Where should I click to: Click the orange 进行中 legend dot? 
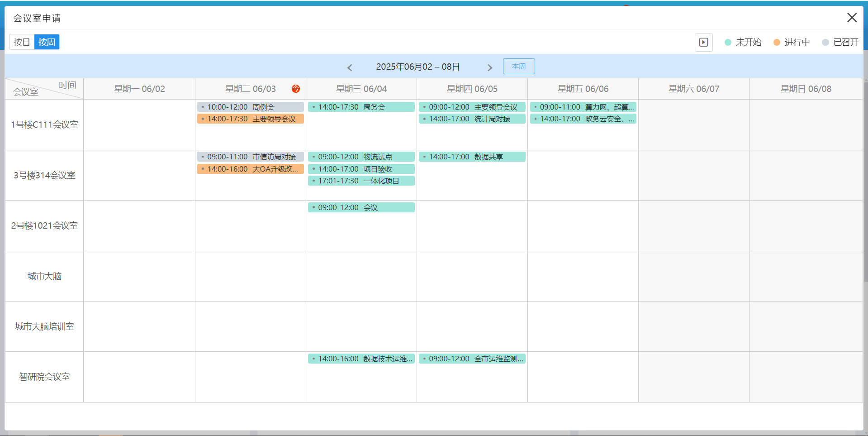tap(777, 42)
